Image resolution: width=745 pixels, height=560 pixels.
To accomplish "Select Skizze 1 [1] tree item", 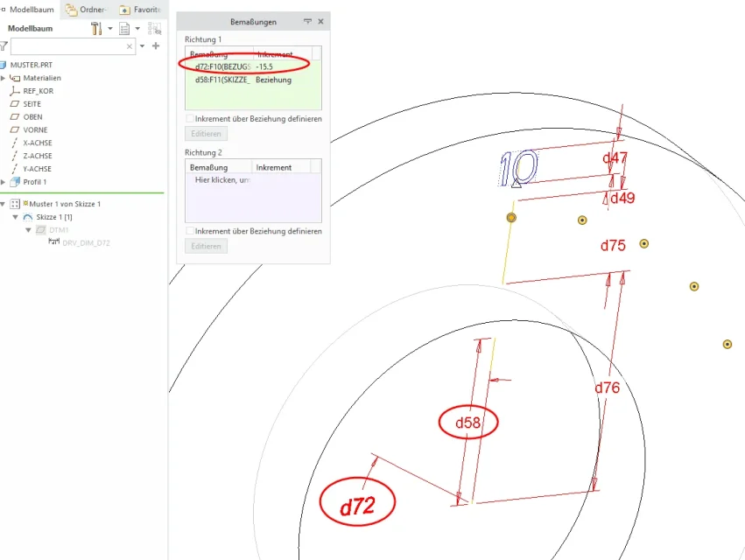I will coord(54,217).
